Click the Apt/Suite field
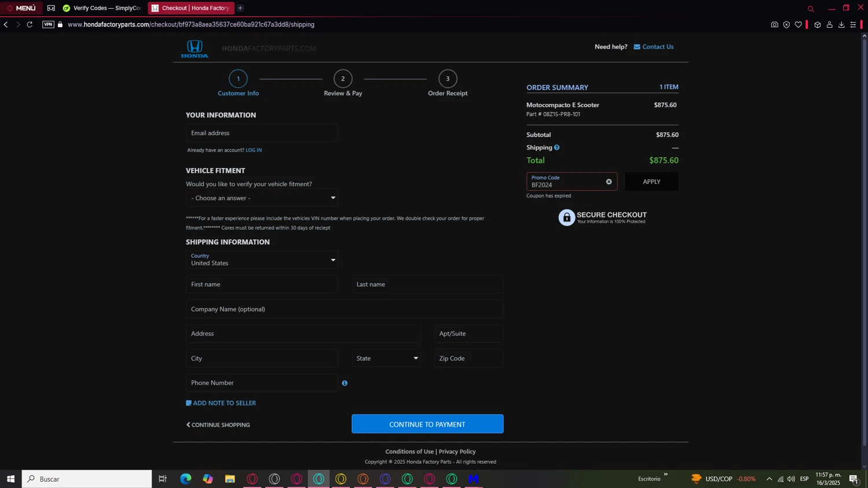 (x=469, y=334)
